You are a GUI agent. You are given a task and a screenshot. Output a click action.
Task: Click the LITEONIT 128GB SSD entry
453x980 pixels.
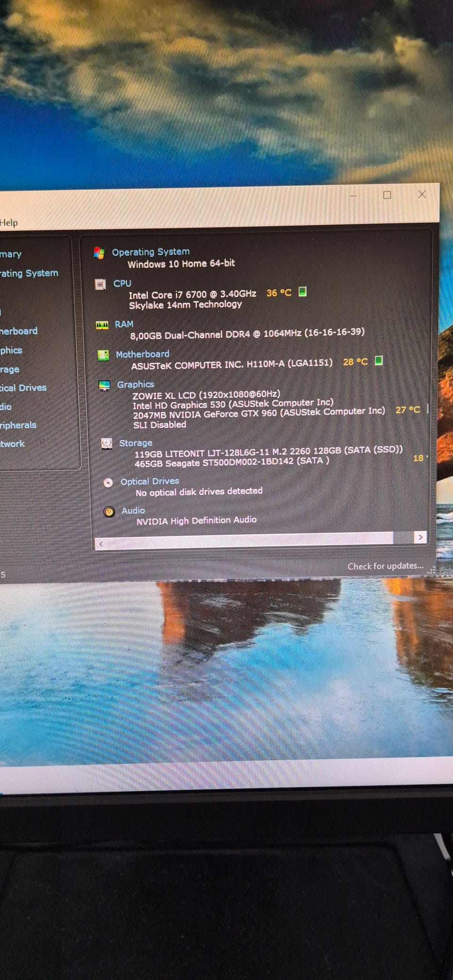tap(268, 452)
